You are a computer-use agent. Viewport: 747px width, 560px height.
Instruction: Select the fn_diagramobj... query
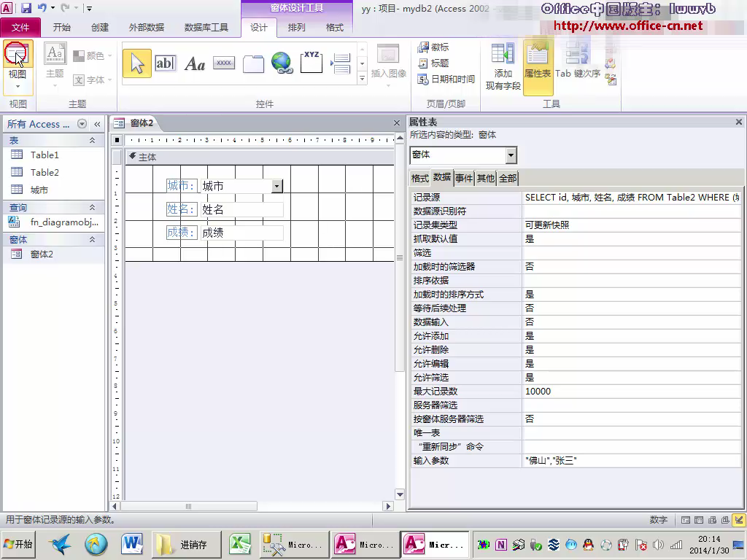[53, 222]
